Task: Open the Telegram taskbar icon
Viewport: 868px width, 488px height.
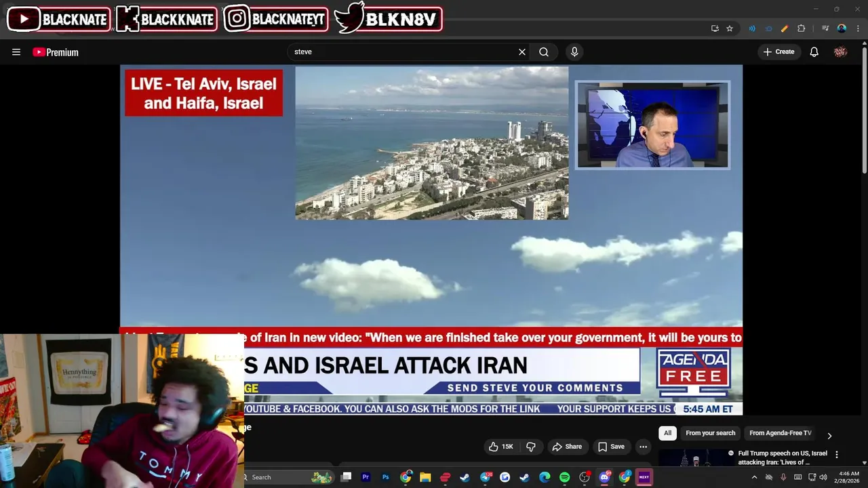Action: [x=485, y=477]
